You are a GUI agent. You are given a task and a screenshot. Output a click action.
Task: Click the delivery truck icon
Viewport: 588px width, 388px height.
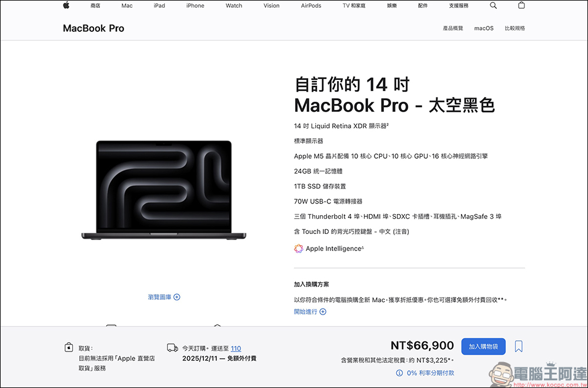tap(172, 348)
